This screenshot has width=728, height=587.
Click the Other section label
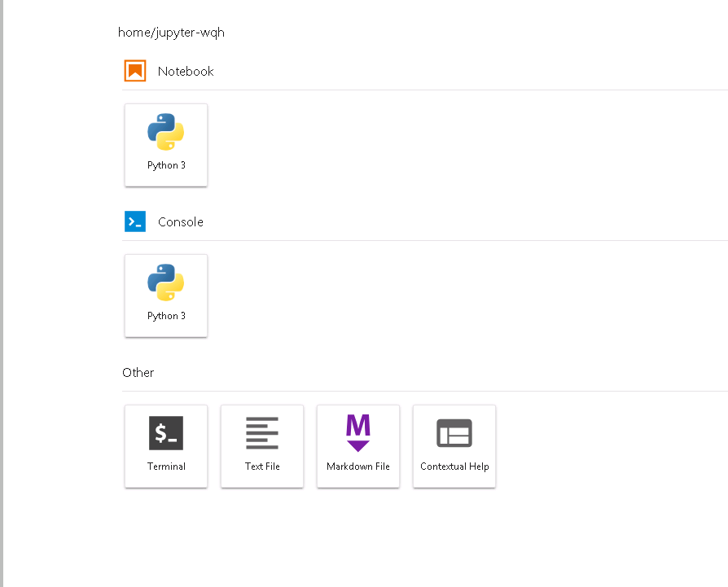[x=138, y=372]
